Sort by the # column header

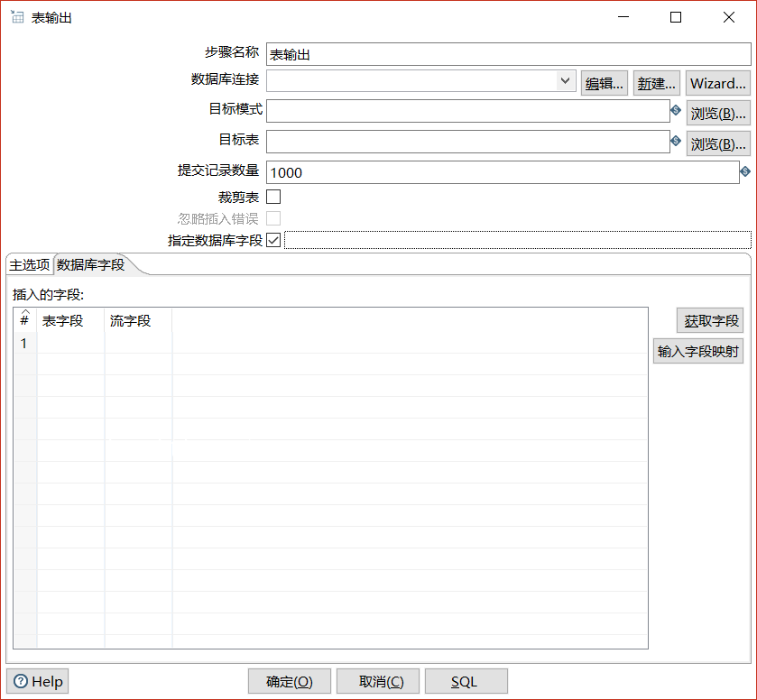click(25, 320)
